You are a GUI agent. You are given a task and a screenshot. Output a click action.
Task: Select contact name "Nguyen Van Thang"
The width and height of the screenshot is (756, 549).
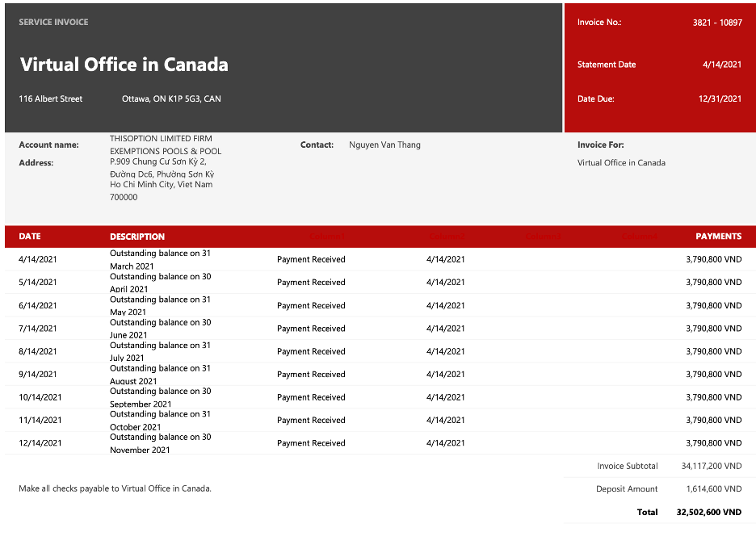tap(384, 145)
